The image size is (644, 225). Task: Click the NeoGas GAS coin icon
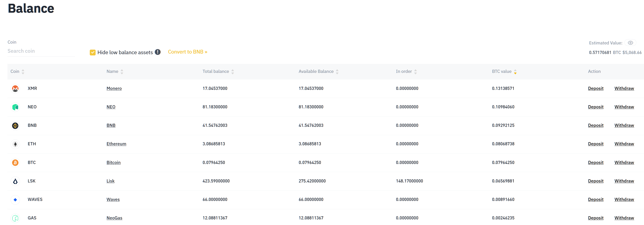(15, 218)
